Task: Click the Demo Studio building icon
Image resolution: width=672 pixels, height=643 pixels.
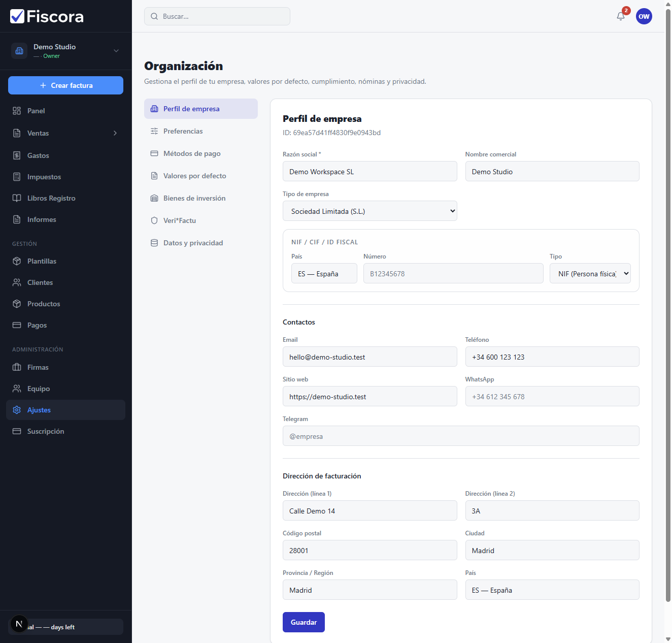Action: point(19,51)
